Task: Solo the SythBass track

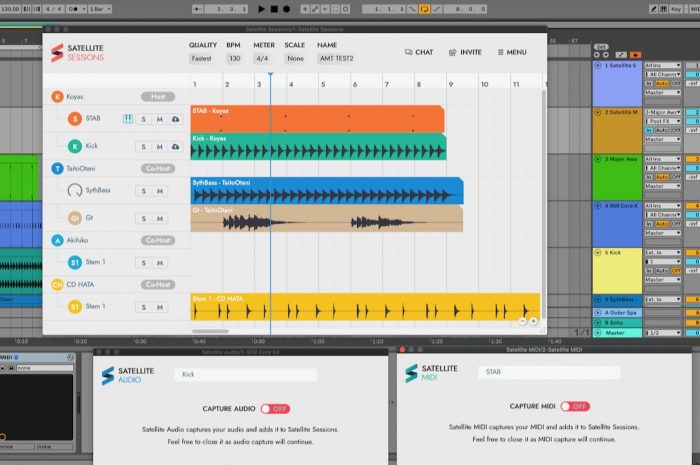Action: click(143, 191)
